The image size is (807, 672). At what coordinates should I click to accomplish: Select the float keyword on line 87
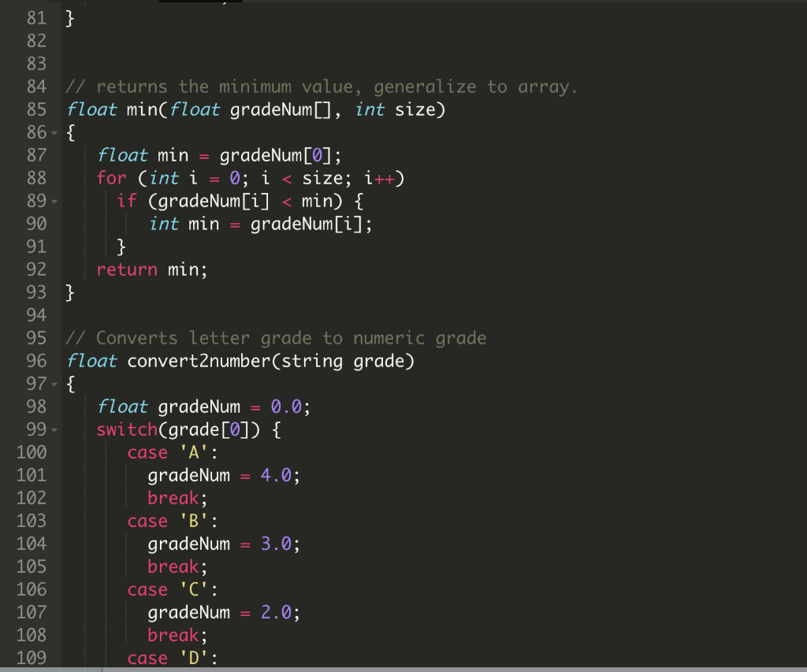(x=122, y=155)
